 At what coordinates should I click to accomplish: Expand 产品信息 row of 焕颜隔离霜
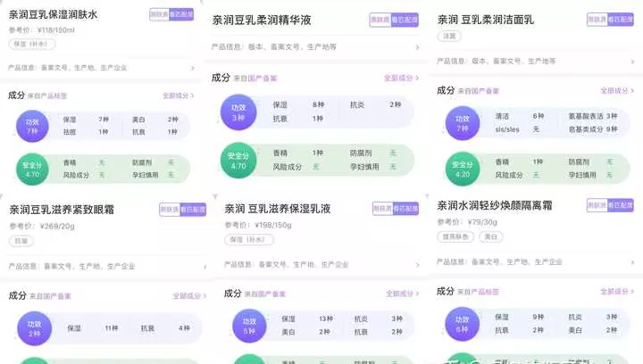(x=535, y=261)
